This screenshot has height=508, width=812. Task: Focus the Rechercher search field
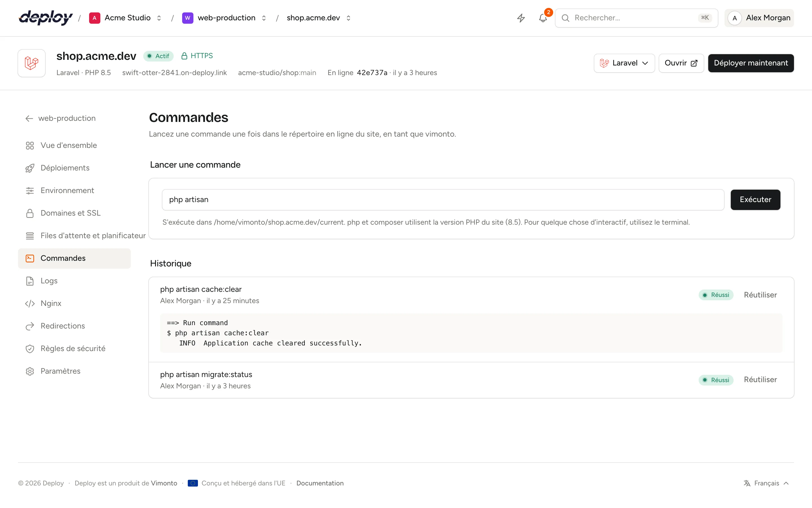[x=636, y=18]
